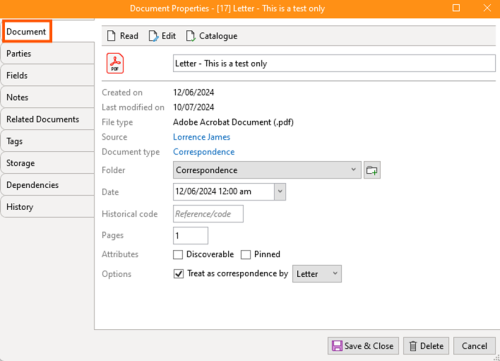Image resolution: width=500 pixels, height=361 pixels.
Task: Switch to the Fields tab
Action: 47,75
